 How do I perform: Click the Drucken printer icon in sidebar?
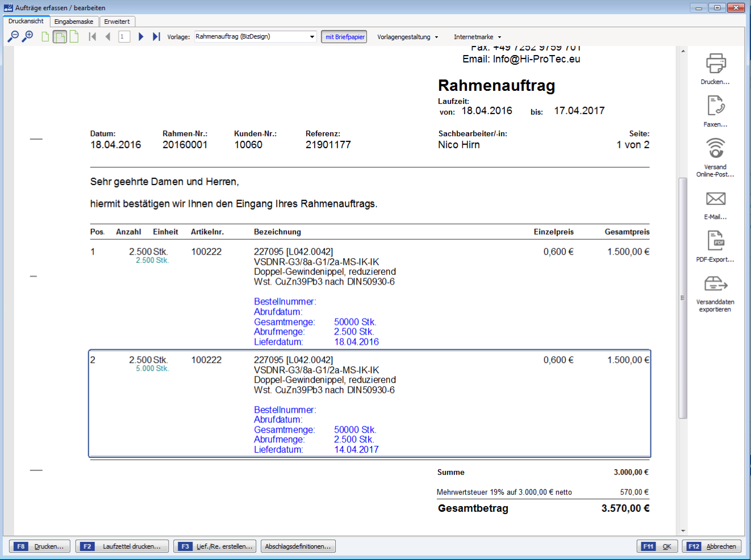click(715, 63)
